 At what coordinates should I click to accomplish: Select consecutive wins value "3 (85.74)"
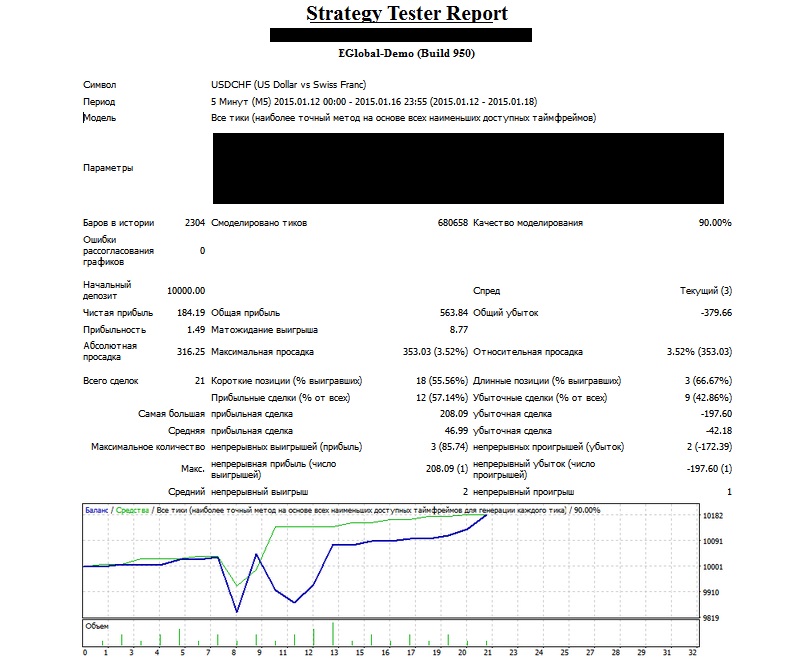[449, 447]
